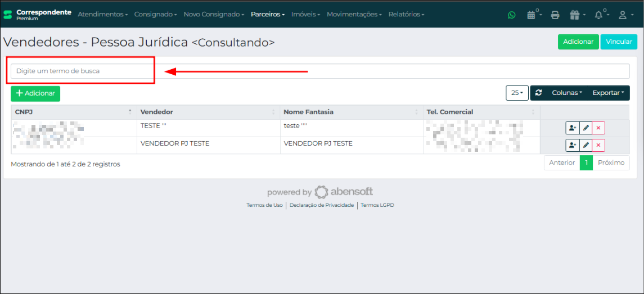Viewport: 644px width, 294px height.
Task: Click the printer icon in the top bar
Action: tap(555, 15)
